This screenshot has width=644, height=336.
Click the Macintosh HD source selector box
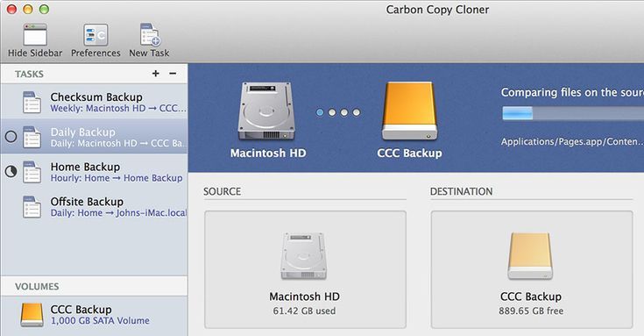(305, 270)
